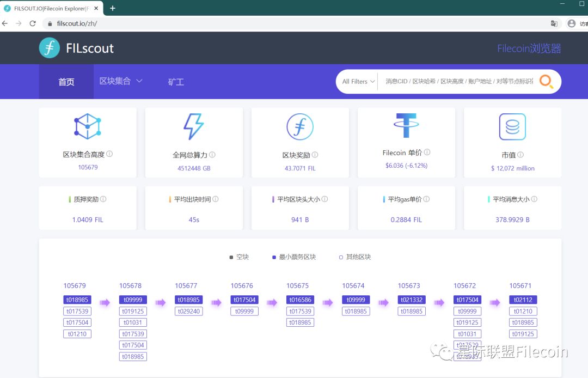The image size is (588, 378).
Task: Click the block height value 105679 in stats card
Action: click(88, 167)
